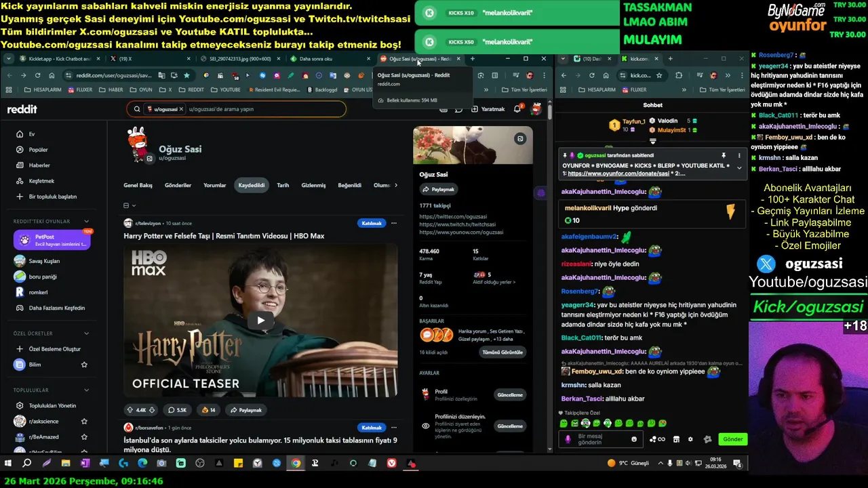
Task: Switch to Gönderiler profile tab
Action: coord(178,185)
